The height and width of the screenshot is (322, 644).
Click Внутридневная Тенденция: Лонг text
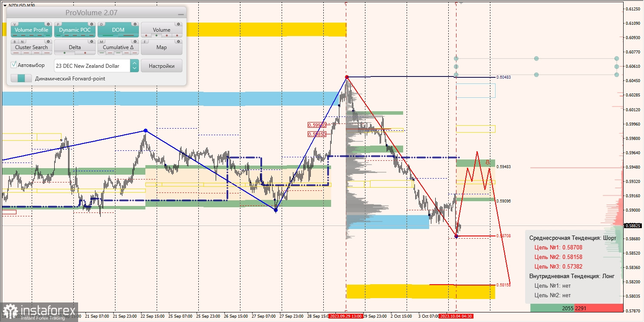point(572,276)
